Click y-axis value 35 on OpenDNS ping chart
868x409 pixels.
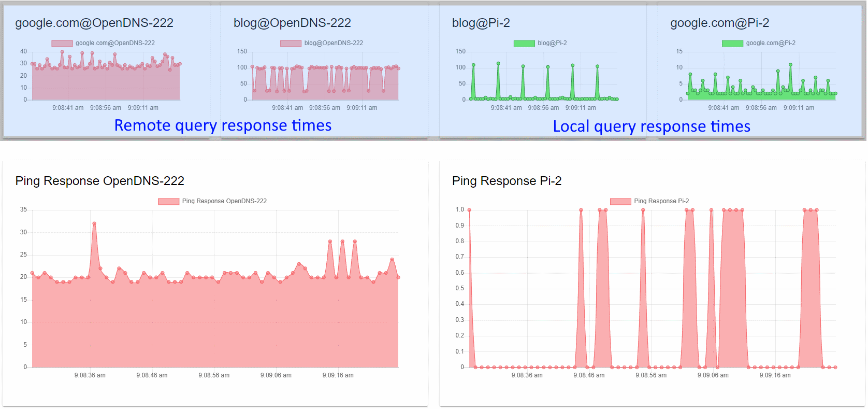[23, 209]
